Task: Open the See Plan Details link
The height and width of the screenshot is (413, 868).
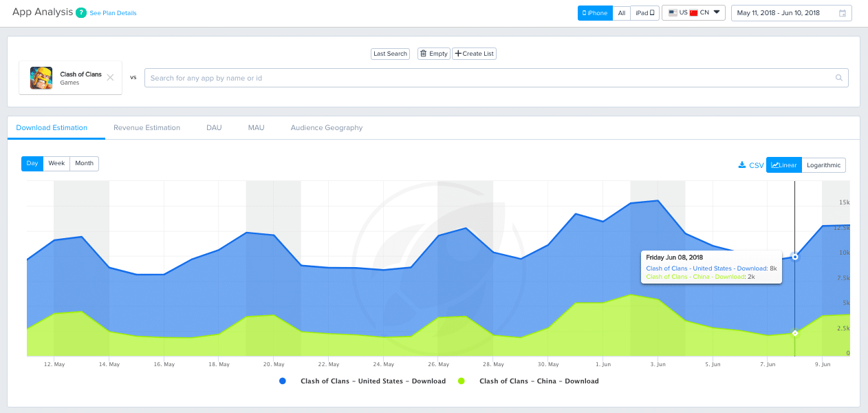Action: (x=113, y=13)
